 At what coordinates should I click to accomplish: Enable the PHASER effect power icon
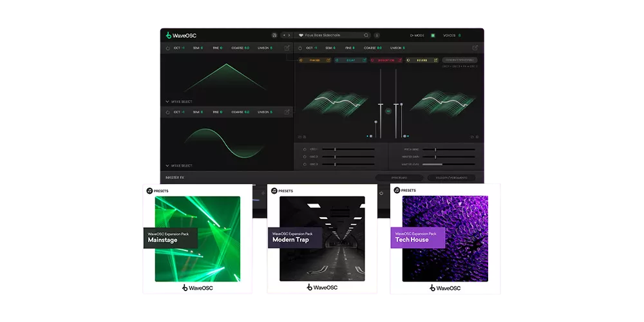click(x=301, y=60)
